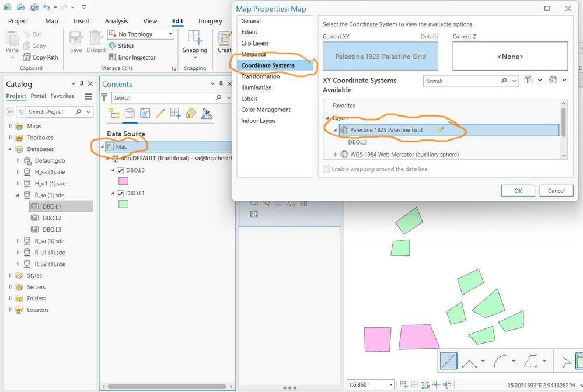Click the Current Z None box
Image resolution: width=583 pixels, height=392 pixels.
pyautogui.click(x=510, y=56)
